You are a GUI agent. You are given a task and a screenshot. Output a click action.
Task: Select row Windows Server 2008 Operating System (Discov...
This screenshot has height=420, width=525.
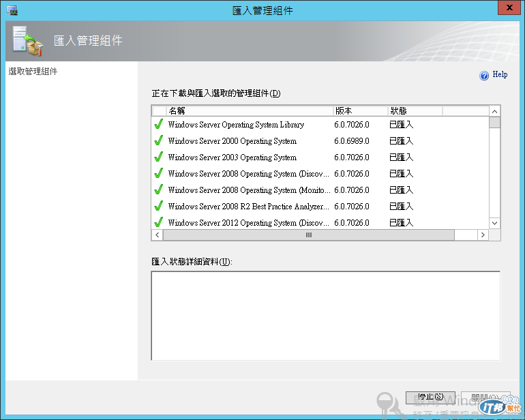point(320,174)
